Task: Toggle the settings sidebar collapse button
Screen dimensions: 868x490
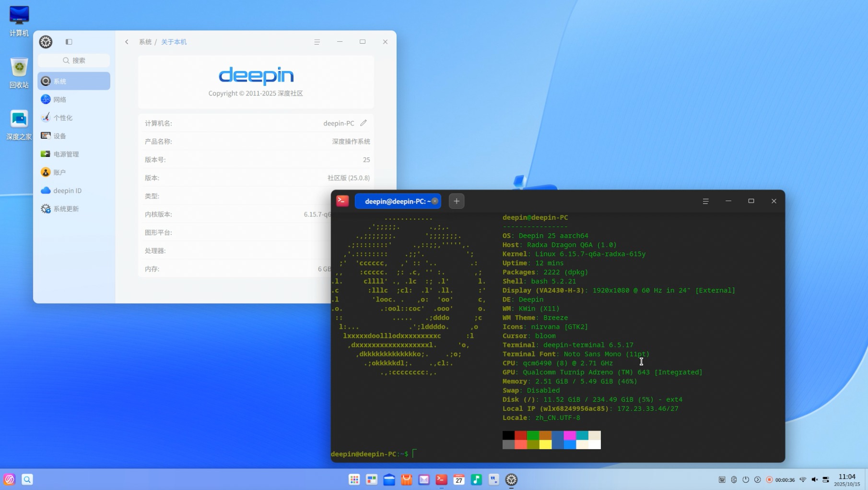Action: 69,42
